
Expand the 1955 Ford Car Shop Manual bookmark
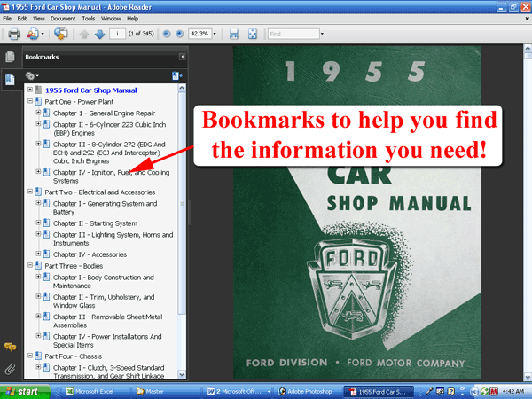point(30,90)
